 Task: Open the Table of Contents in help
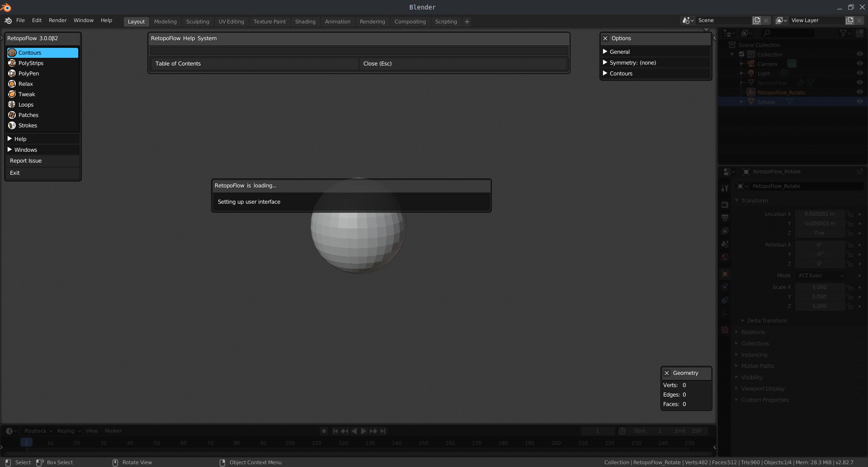click(x=254, y=64)
